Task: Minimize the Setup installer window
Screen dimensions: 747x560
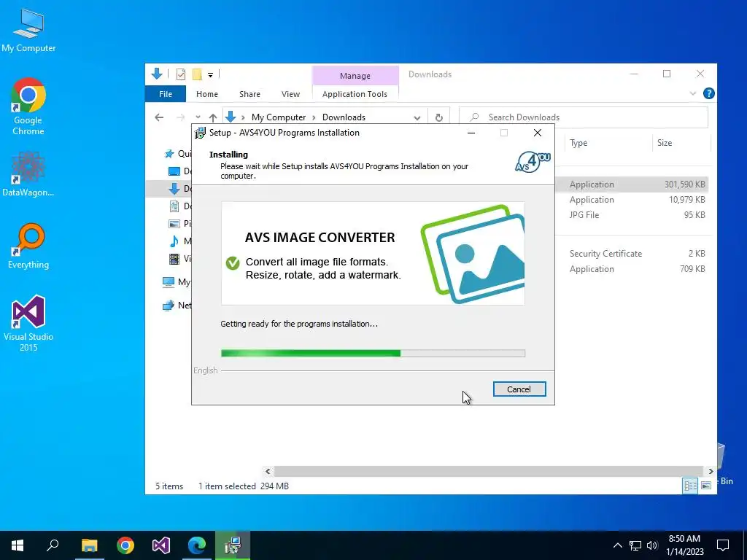Action: tap(471, 133)
